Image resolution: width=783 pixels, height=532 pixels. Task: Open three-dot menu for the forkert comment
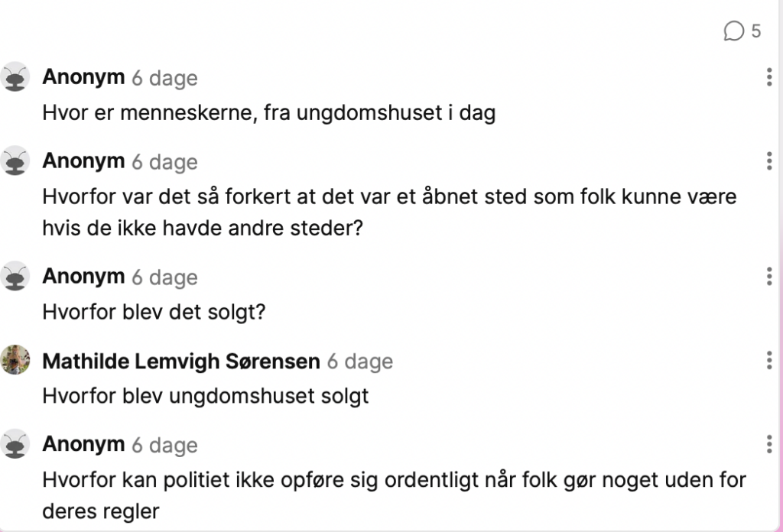[769, 161]
